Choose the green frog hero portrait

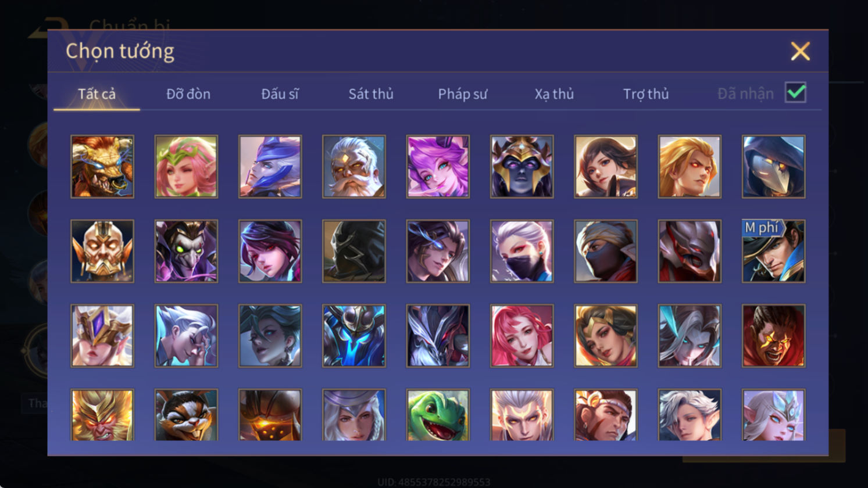(x=438, y=415)
